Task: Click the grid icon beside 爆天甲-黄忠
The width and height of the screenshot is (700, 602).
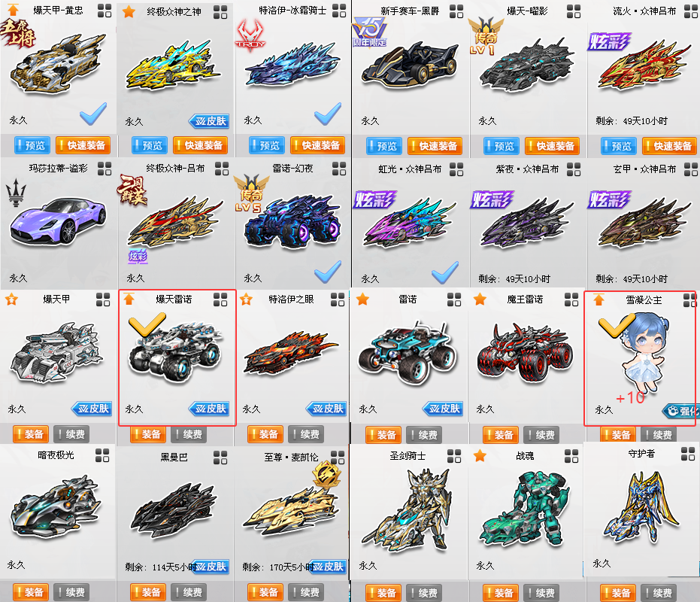Action: click(x=105, y=11)
